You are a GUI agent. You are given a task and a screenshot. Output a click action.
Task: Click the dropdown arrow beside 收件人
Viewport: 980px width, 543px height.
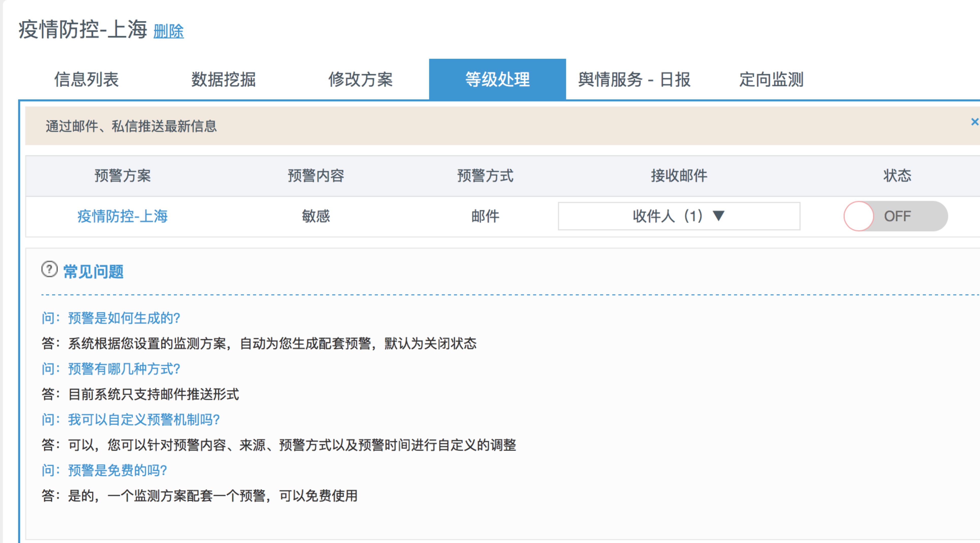[x=718, y=216]
